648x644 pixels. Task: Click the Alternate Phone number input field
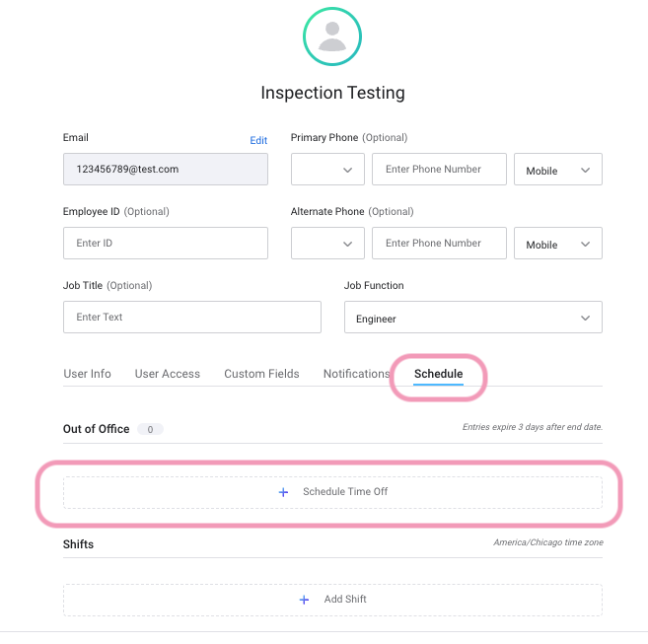439,243
